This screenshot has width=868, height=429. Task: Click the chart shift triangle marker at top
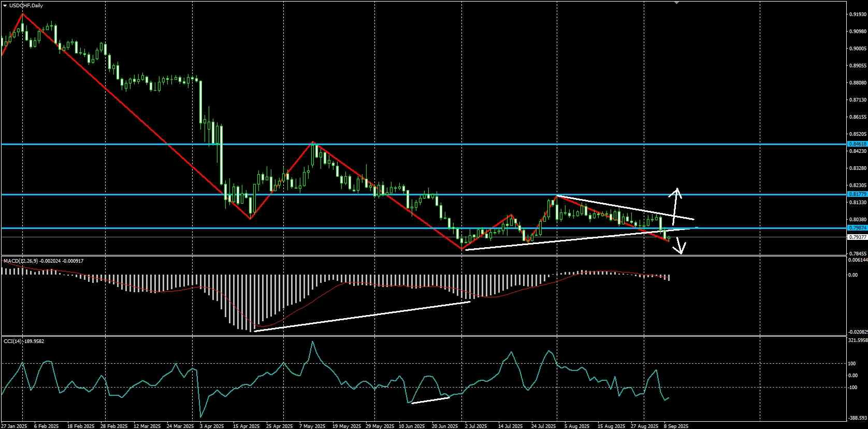click(x=676, y=3)
